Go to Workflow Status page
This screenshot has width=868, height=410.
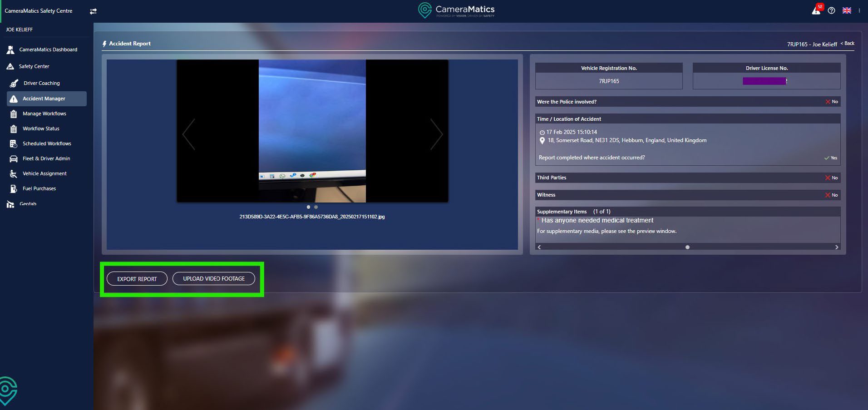coord(41,128)
